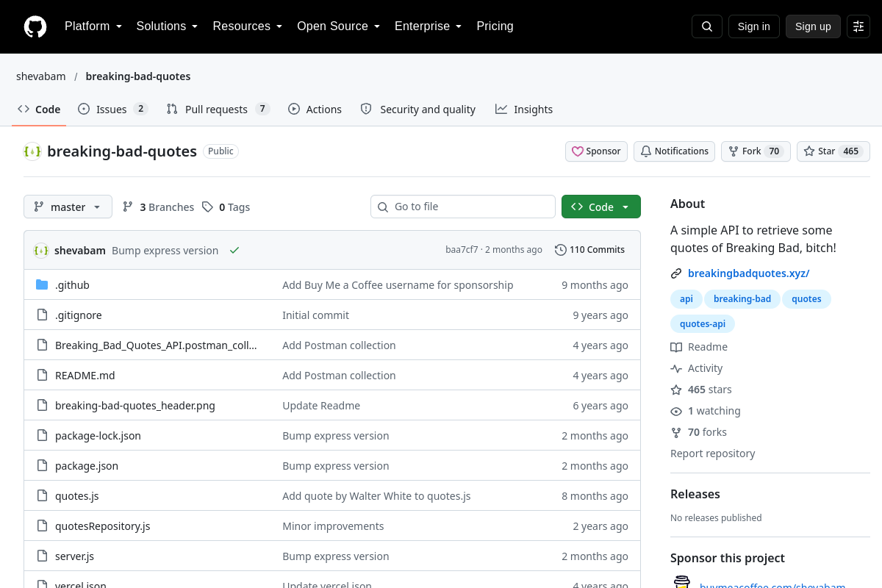
Task: Select the breaking-bad topic tag
Action: click(742, 299)
